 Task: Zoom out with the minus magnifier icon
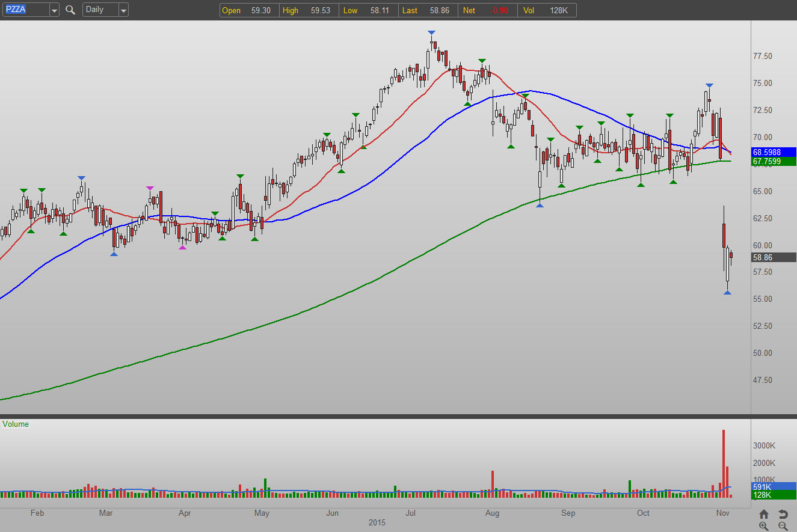coord(783,526)
